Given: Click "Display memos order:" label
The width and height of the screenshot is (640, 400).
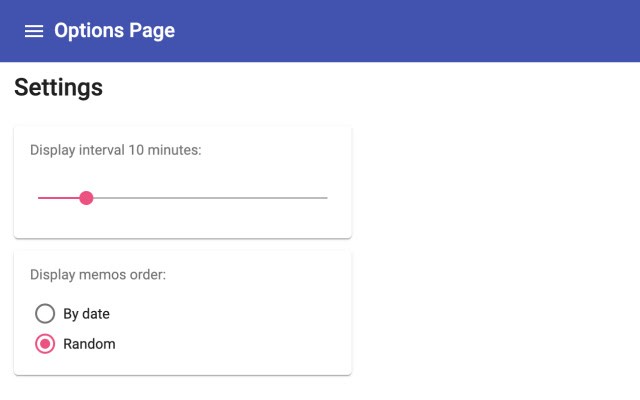Looking at the screenshot, I should [x=98, y=274].
